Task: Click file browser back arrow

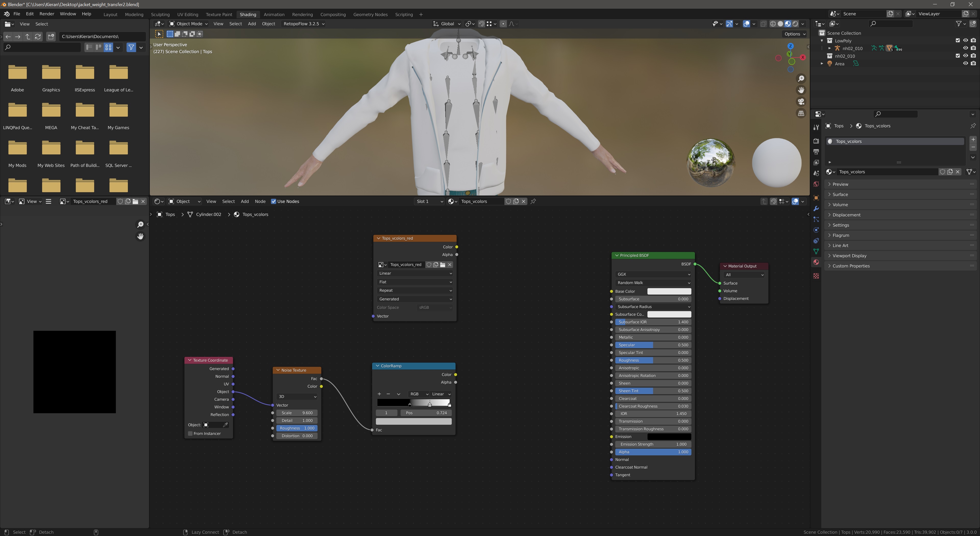Action: coord(8,36)
